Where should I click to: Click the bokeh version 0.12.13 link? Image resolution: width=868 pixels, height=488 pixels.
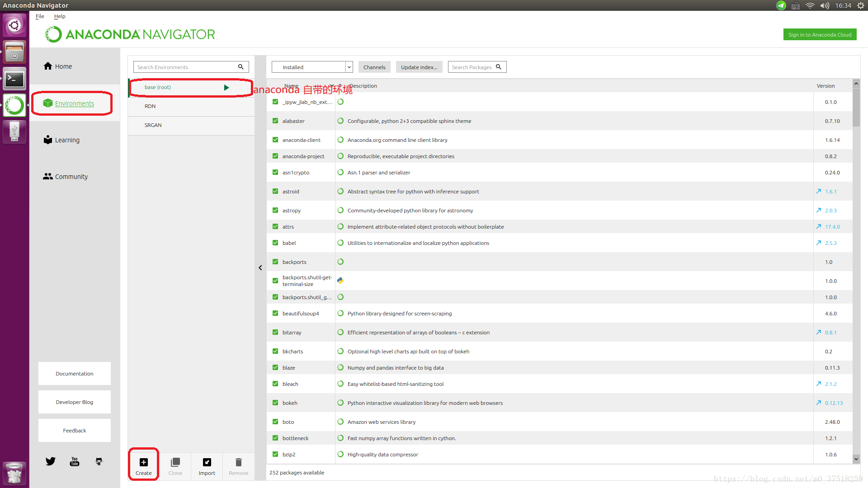tap(834, 403)
